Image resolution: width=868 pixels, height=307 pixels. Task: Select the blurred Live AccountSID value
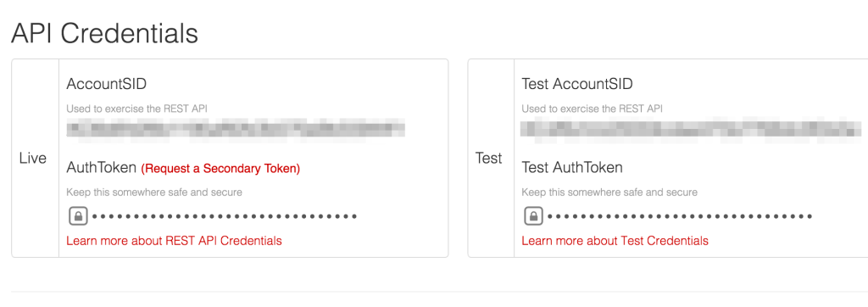tap(236, 128)
